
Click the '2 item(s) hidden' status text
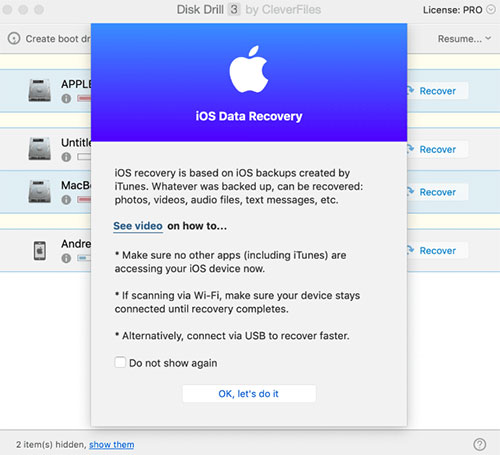pos(51,445)
